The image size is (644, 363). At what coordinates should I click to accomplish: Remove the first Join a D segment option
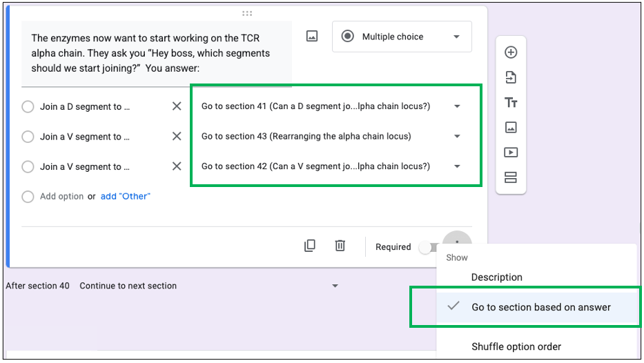point(177,106)
